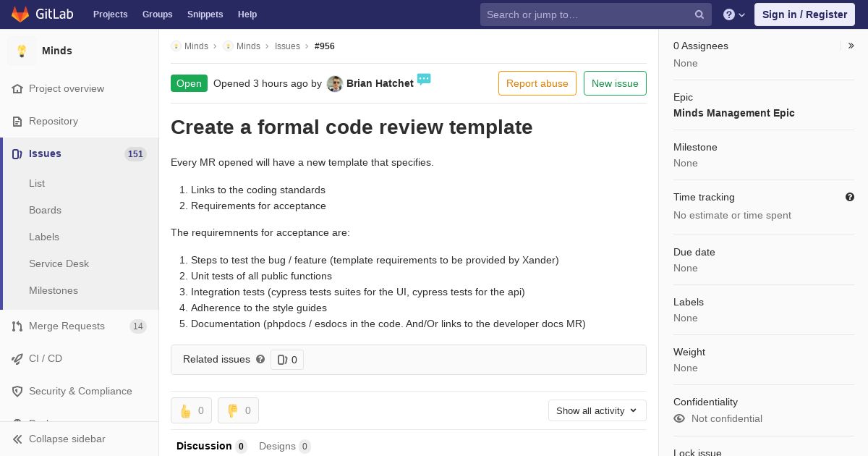Open the Help question mark menu

click(x=734, y=14)
